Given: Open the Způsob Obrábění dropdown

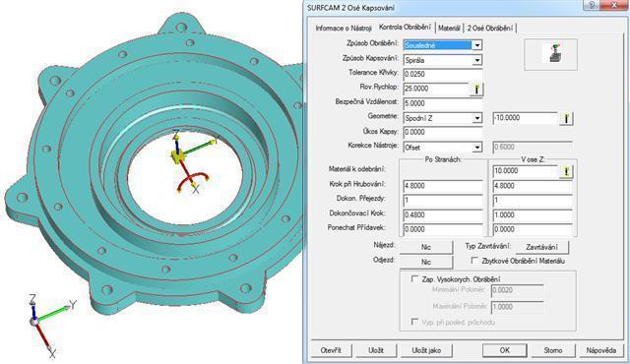Looking at the screenshot, I should tap(476, 45).
